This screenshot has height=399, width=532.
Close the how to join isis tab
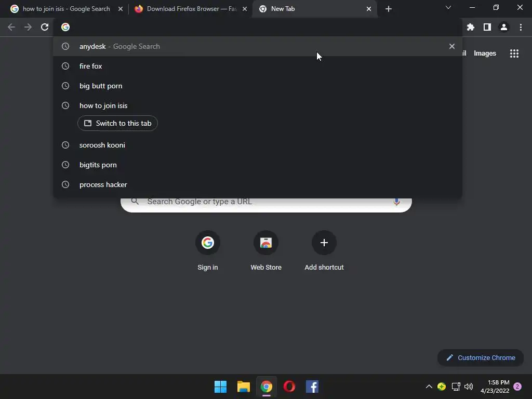[x=121, y=9]
